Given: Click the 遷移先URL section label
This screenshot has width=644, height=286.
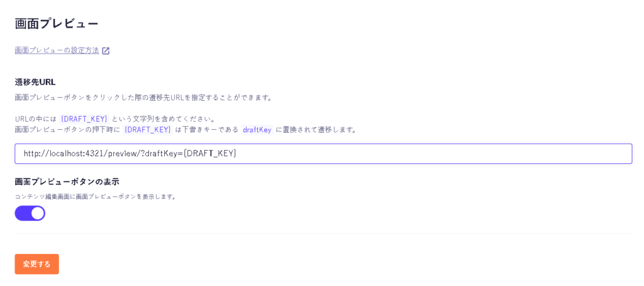Looking at the screenshot, I should click(35, 82).
